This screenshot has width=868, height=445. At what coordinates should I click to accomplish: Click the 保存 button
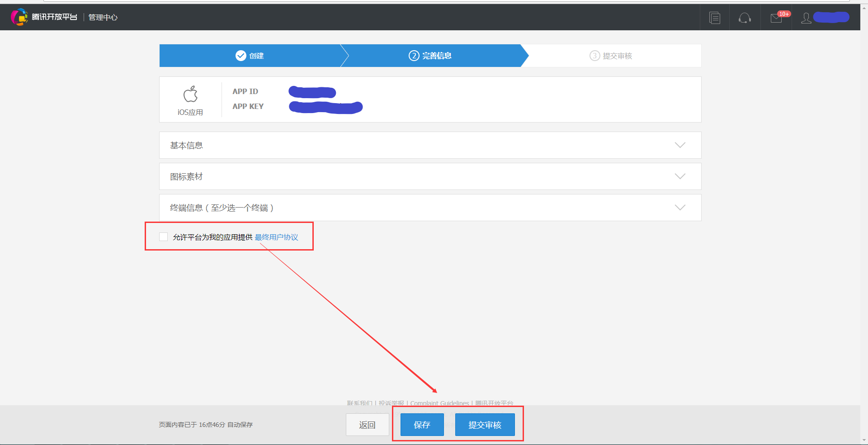(422, 425)
